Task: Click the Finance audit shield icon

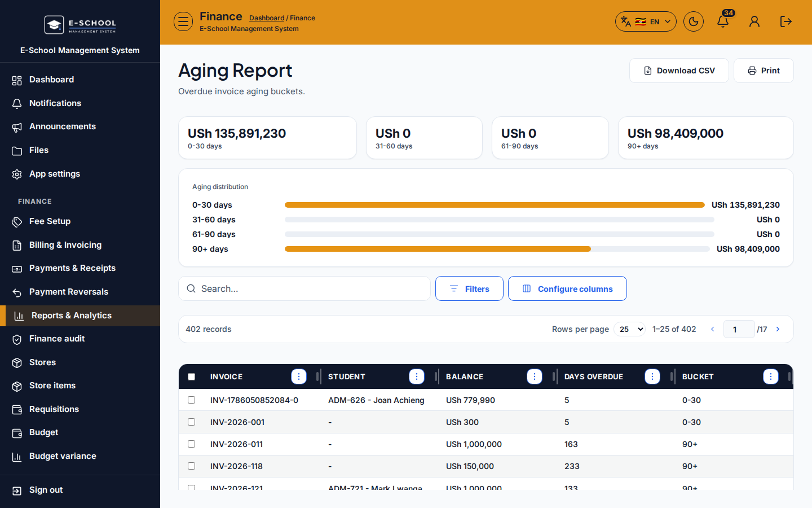Action: pyautogui.click(x=17, y=339)
